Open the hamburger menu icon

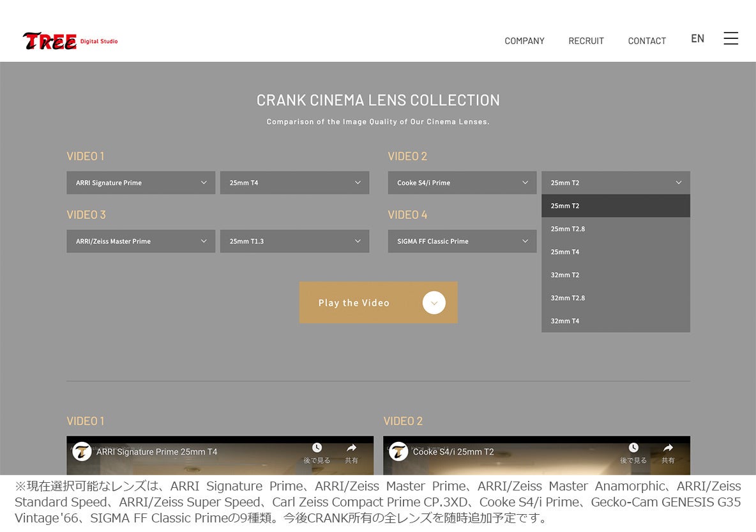tap(730, 38)
